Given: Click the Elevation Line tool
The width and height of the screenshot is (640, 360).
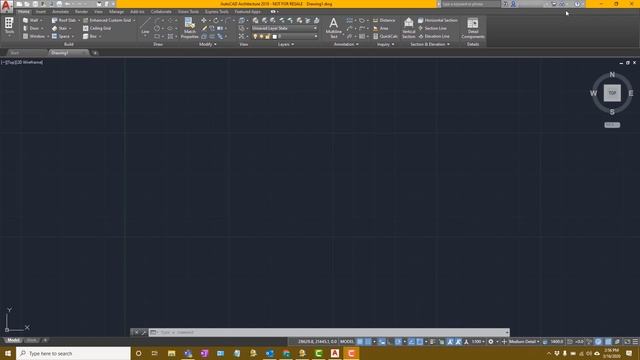Looking at the screenshot, I should 434,36.
